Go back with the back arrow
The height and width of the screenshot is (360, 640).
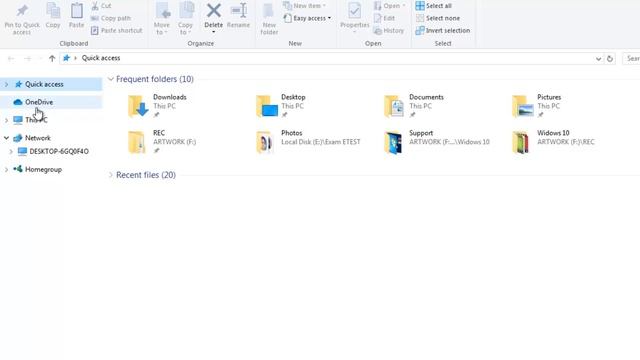11,59
